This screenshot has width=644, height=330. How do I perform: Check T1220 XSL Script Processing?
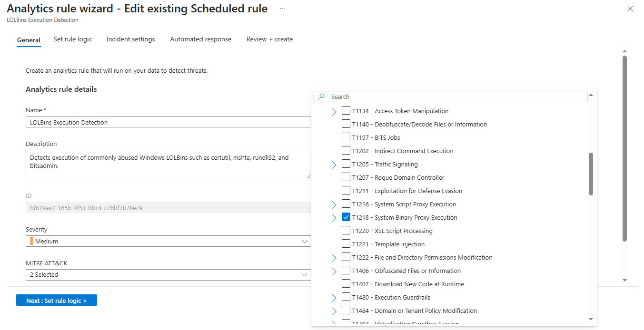point(346,231)
